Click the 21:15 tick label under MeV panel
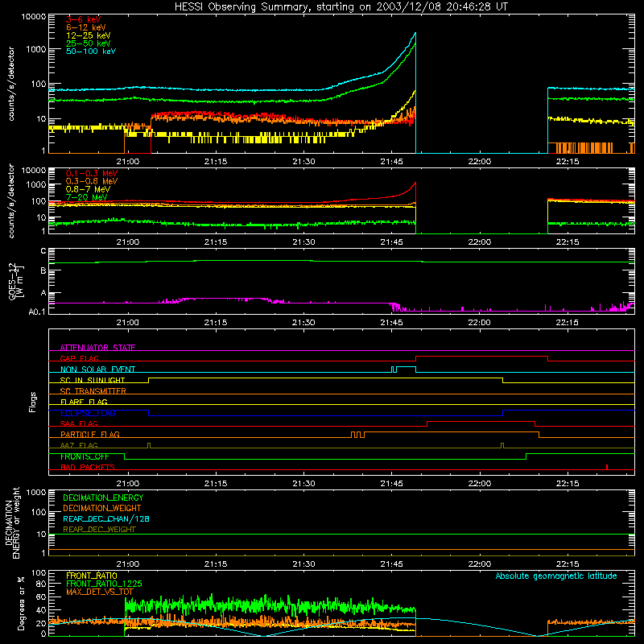 (x=216, y=242)
